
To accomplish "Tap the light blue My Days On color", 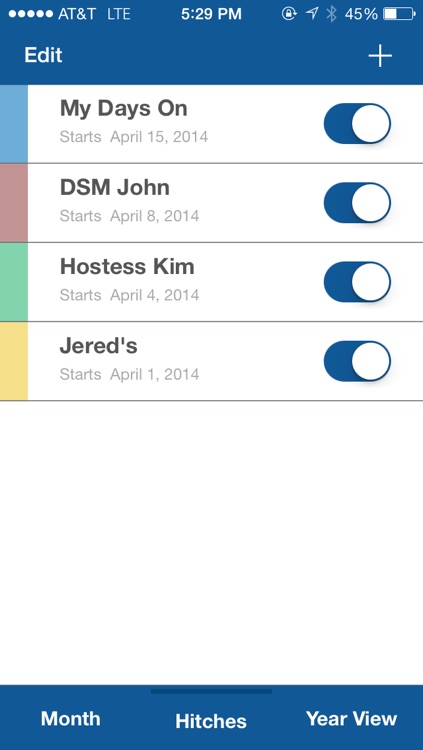I will 14,124.
